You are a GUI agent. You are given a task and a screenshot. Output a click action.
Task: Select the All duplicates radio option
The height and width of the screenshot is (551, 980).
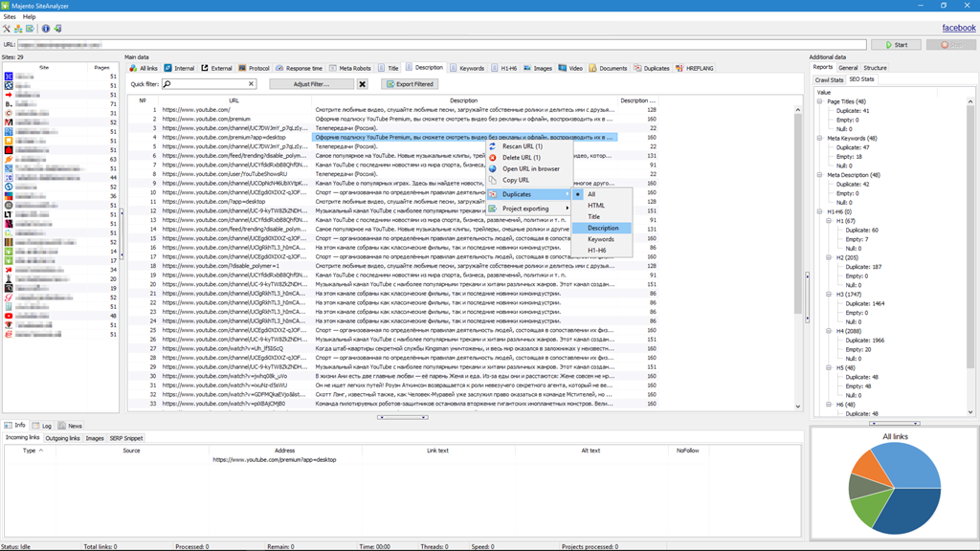point(578,194)
